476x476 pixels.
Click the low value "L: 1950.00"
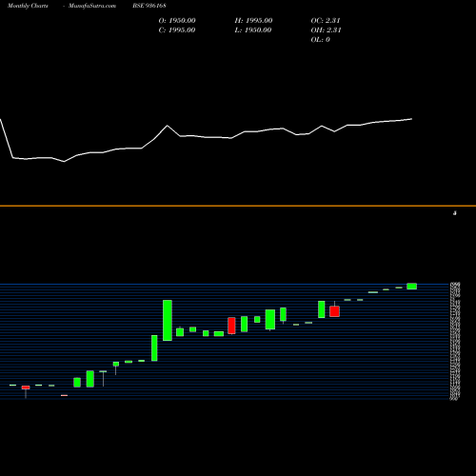tap(253, 30)
